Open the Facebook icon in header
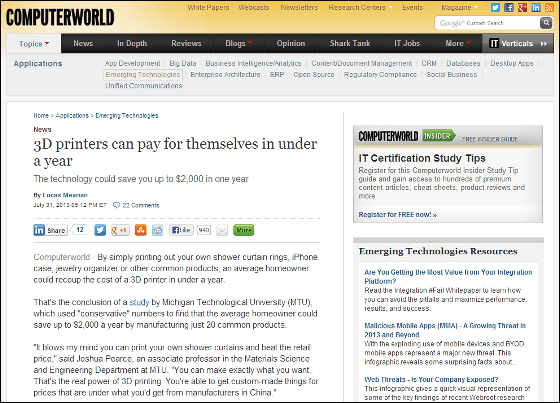The height and width of the screenshot is (403, 560). (509, 8)
